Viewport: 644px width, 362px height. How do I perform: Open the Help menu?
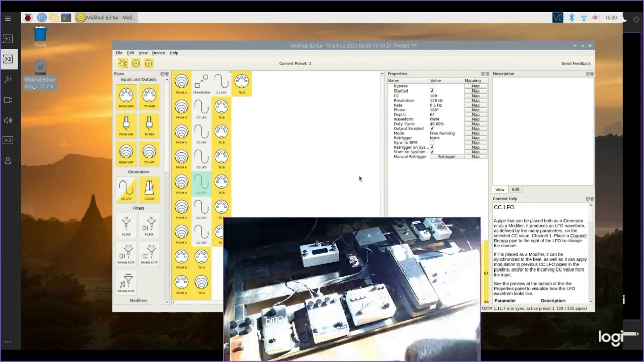[174, 53]
